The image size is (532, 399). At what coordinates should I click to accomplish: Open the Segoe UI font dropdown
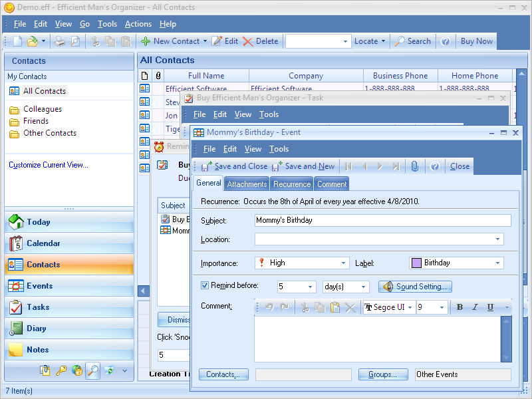[410, 307]
